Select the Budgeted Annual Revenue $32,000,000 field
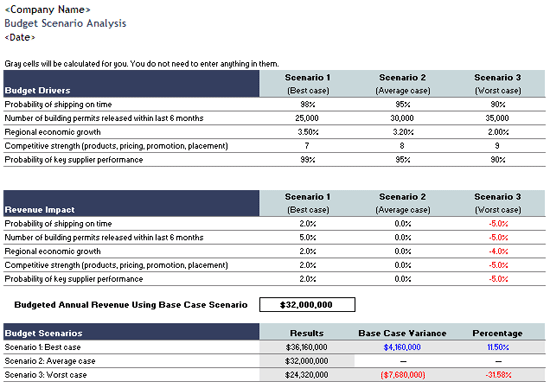This screenshot has width=550, height=388. (307, 305)
